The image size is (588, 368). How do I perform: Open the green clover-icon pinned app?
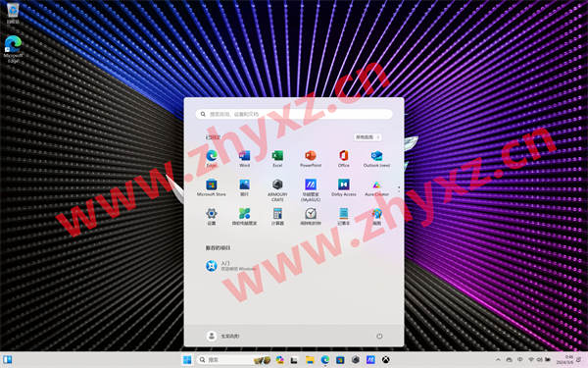tap(244, 216)
